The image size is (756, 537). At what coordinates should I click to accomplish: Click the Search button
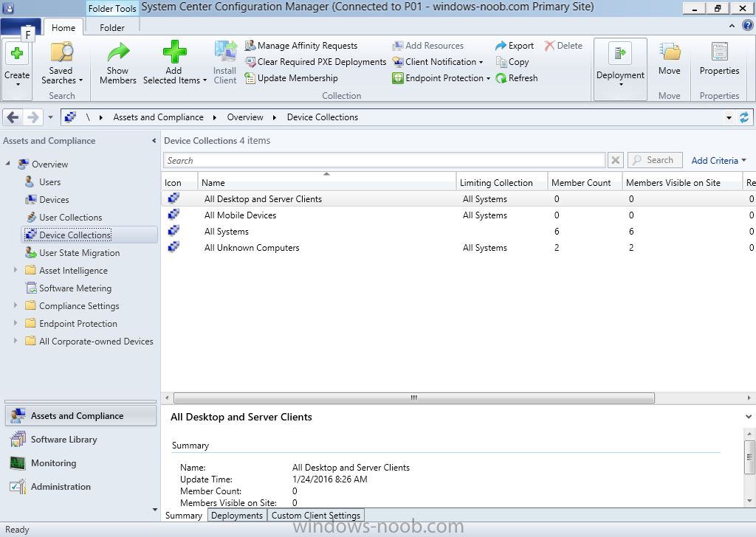pos(655,160)
